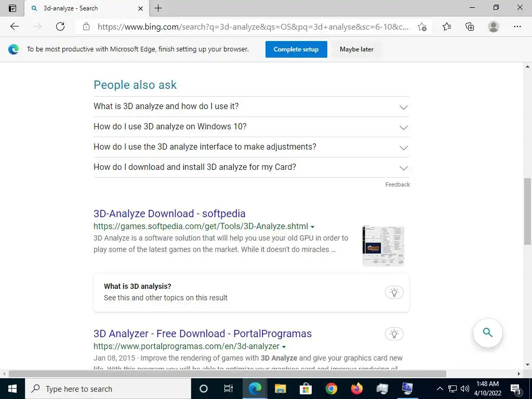Open the What is 3D analysis? card

tap(251, 292)
